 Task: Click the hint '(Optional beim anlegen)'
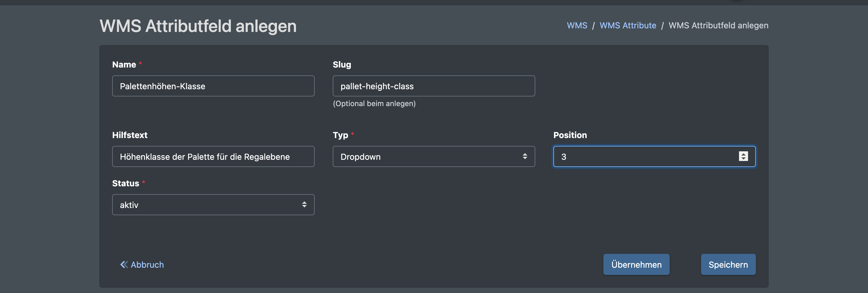point(374,103)
